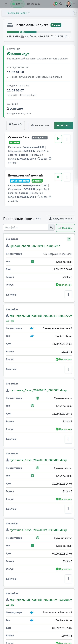The height and width of the screenshot is (644, 78).
Task: Click the 'В норме' disk status badge
Action: [x=56, y=25]
